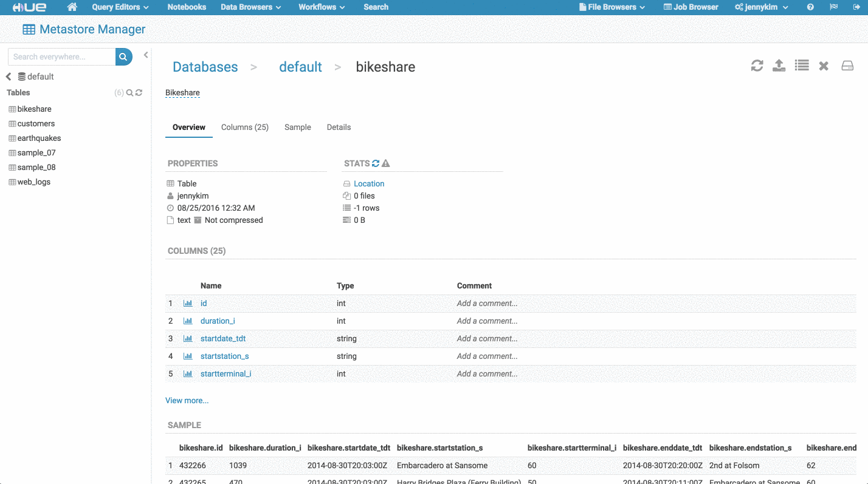
Task: Open the jennykim user menu
Action: (760, 7)
